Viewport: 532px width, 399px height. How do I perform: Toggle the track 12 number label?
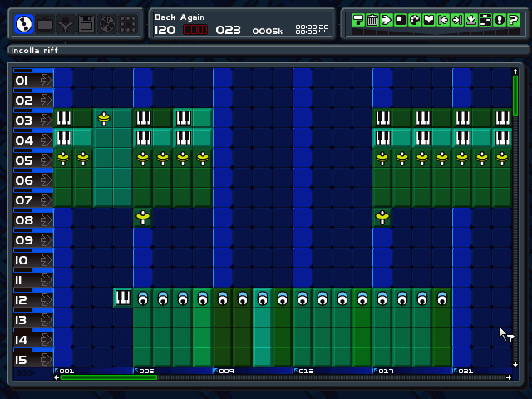(x=21, y=300)
